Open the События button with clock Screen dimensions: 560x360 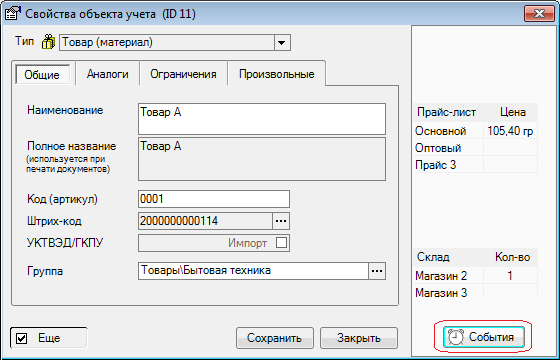[484, 337]
